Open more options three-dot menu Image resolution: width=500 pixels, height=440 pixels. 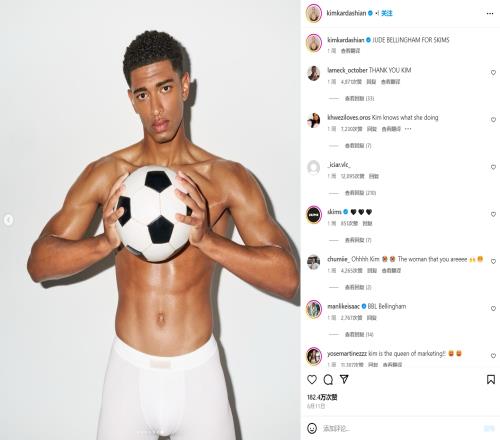pyautogui.click(x=490, y=13)
